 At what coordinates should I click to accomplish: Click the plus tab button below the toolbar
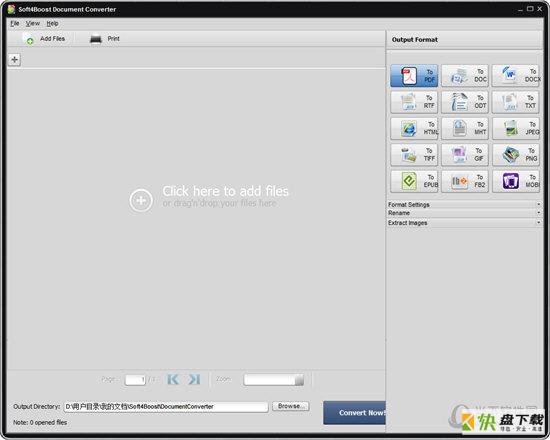pyautogui.click(x=14, y=60)
